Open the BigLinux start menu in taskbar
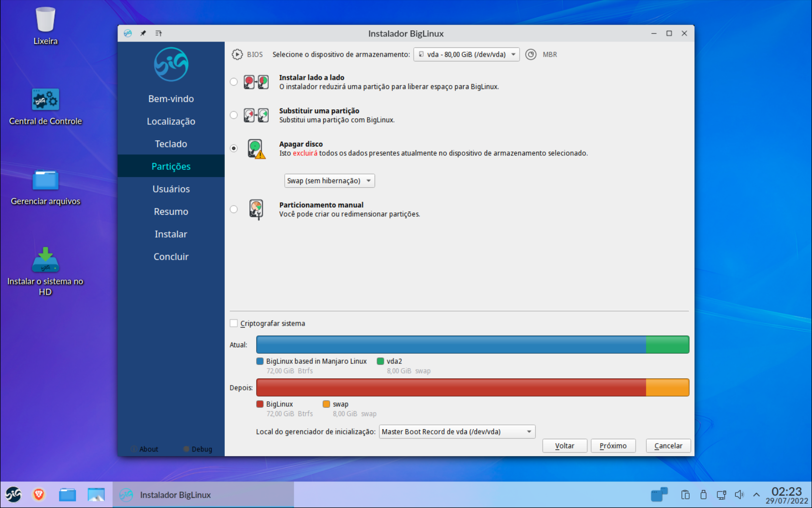812x508 pixels. coord(14,494)
